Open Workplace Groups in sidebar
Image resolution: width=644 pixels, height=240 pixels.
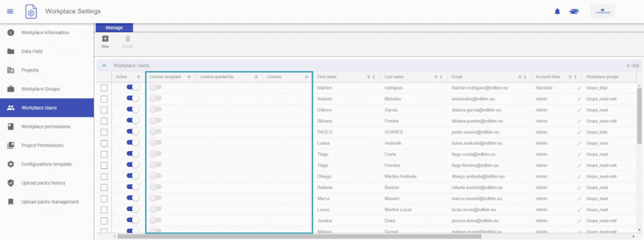click(47, 89)
